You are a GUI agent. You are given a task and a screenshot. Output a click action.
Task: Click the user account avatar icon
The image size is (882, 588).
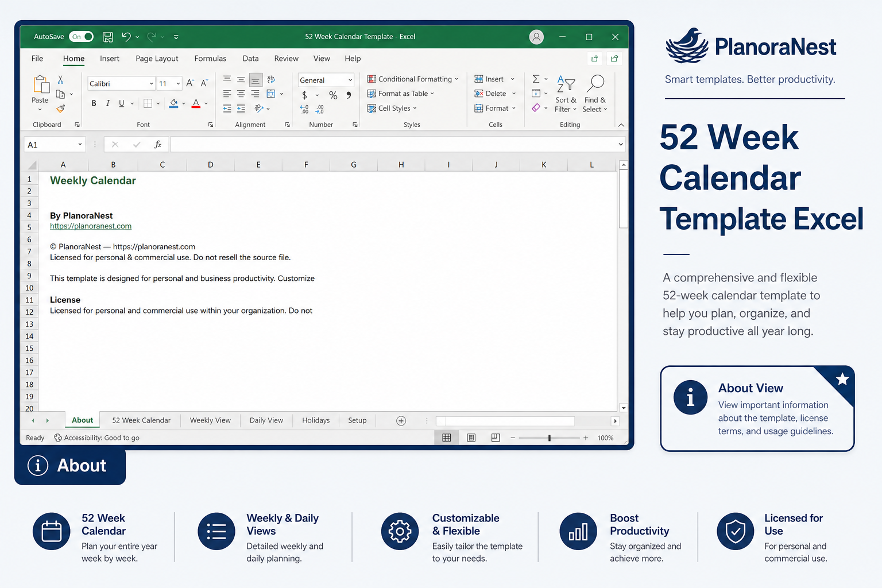pos(536,37)
